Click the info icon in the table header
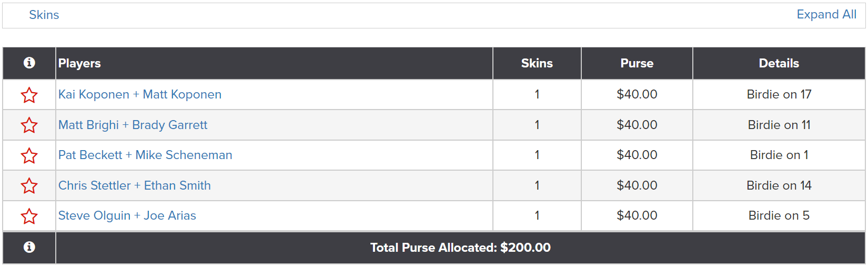 (29, 63)
